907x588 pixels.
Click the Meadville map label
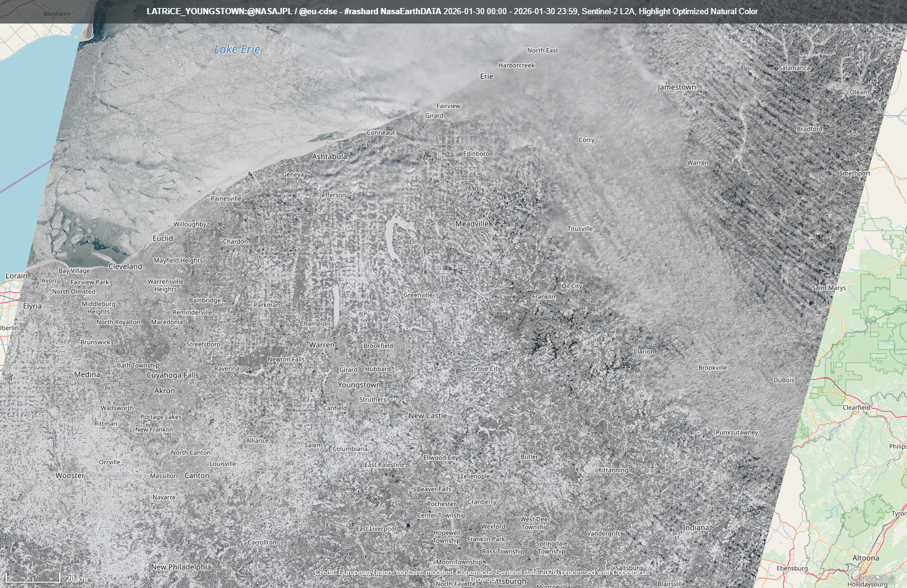click(x=472, y=224)
